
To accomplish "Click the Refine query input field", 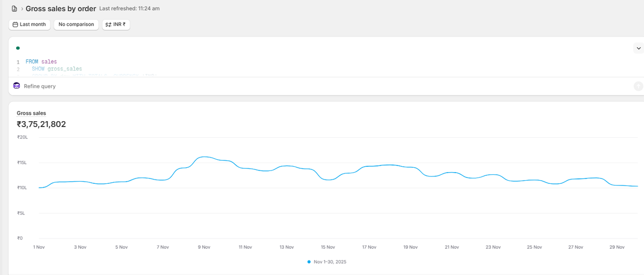I will 322,86.
